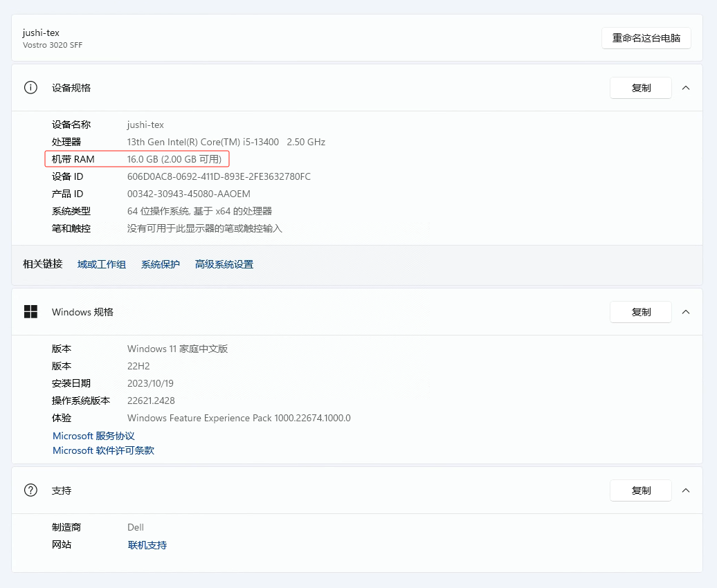717x588 pixels.
Task: Click the edition value Windows 11 家庭中文版
Action: tap(177, 349)
